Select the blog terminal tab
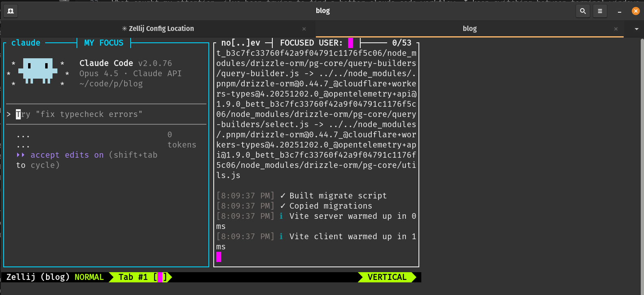The width and height of the screenshot is (644, 295). [x=470, y=29]
